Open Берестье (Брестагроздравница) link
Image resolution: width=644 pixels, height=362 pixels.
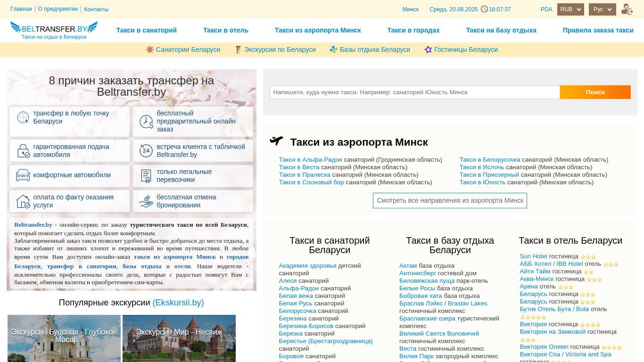(326, 341)
